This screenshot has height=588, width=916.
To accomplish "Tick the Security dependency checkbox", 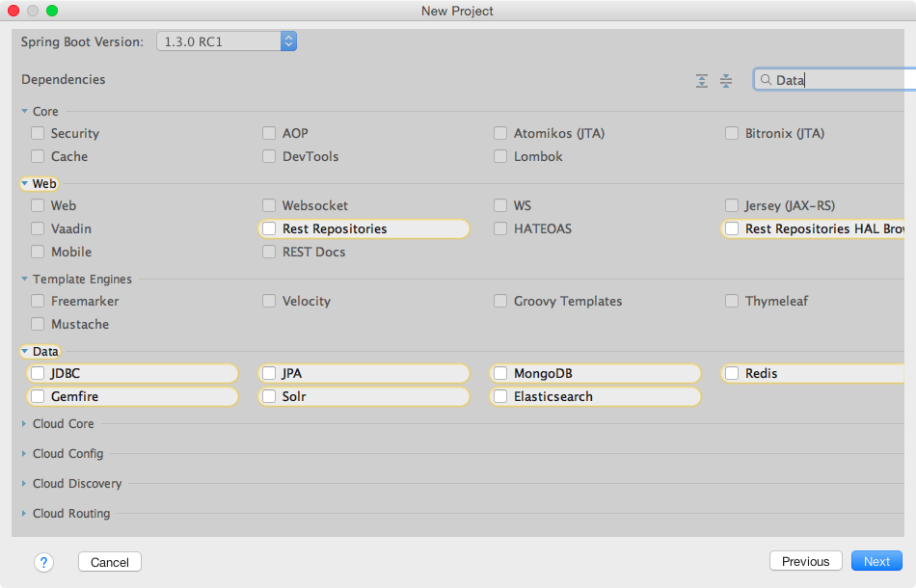I will (38, 133).
